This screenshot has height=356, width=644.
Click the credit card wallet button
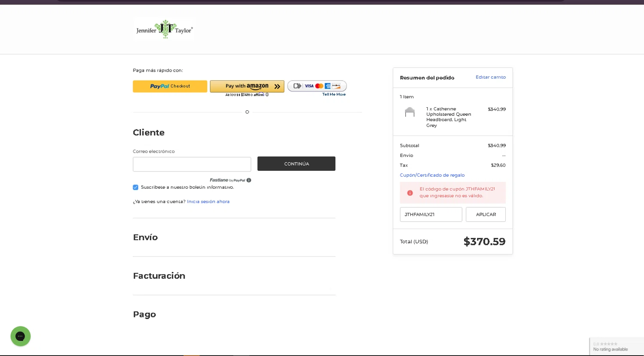[x=317, y=86]
